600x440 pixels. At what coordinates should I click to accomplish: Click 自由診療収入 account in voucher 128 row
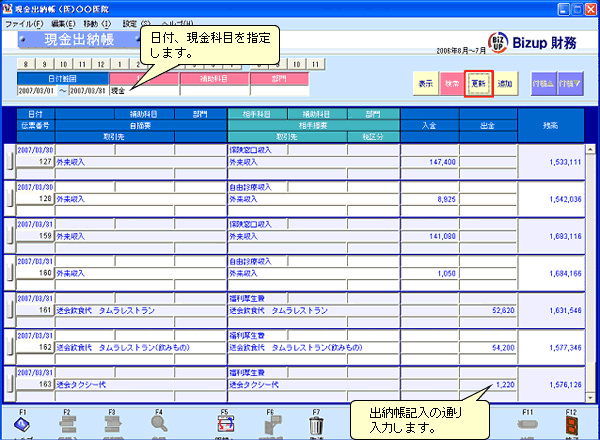250,187
